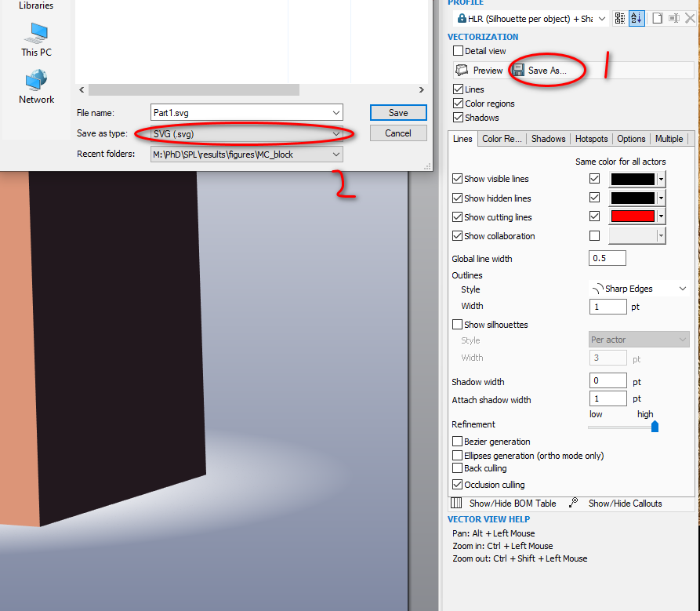This screenshot has width=700, height=611.
Task: Switch to the Multiple tab
Action: coord(669,139)
